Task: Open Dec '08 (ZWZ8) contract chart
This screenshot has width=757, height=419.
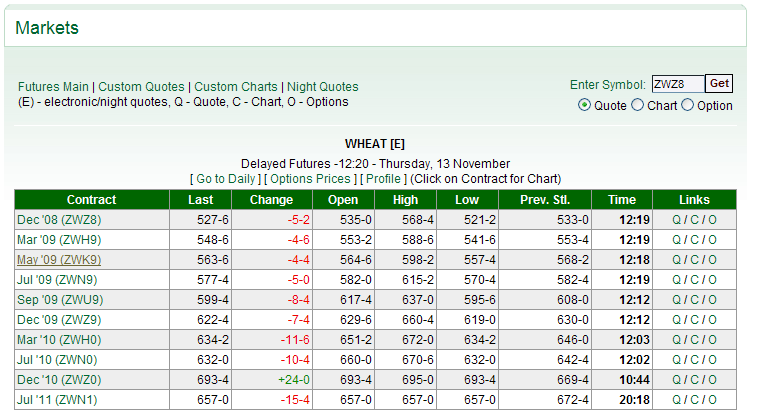Action: point(59,220)
